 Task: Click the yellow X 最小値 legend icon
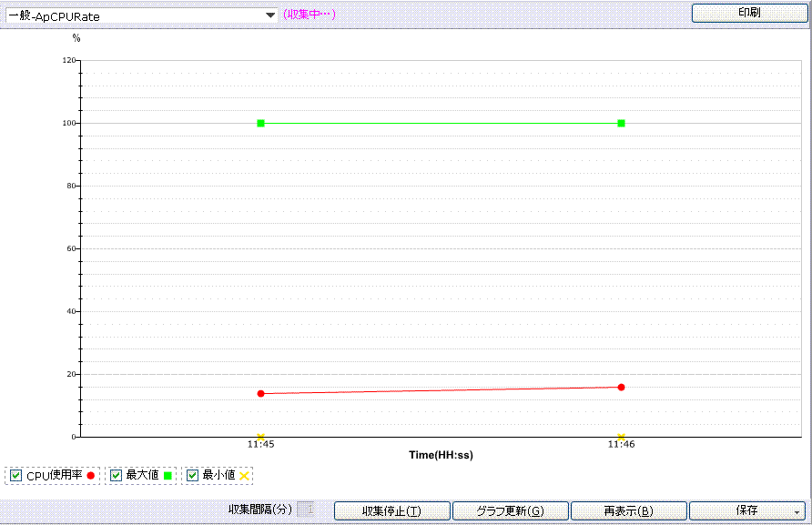[x=244, y=475]
